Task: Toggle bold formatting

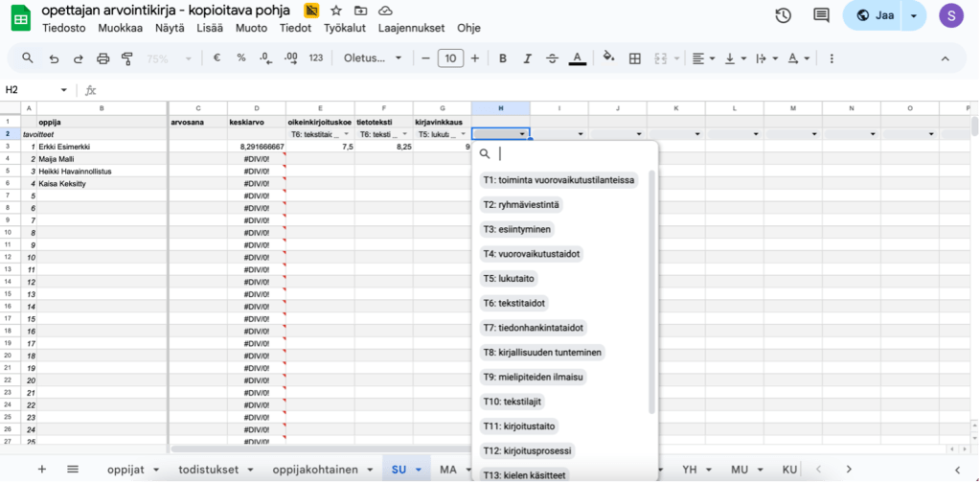Action: point(502,58)
